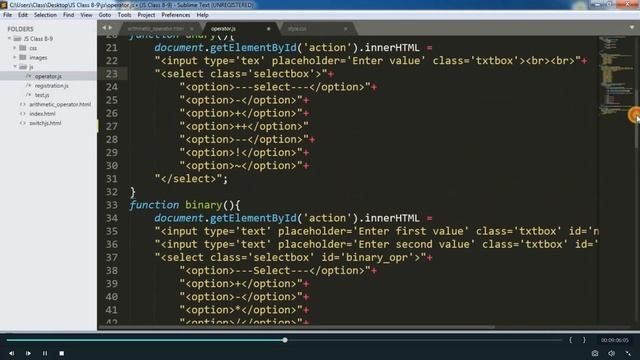Open the View menu
This screenshot has width=640, height=360.
coord(86,15)
